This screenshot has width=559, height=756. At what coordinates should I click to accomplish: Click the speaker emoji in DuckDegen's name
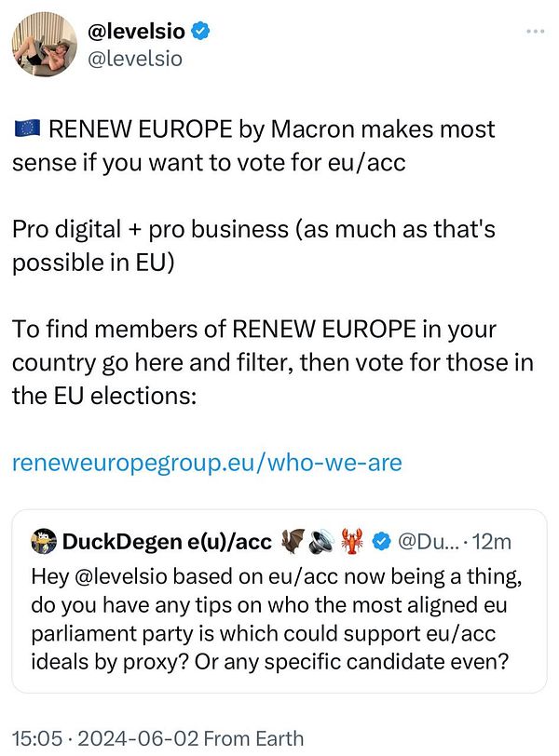pos(321,541)
